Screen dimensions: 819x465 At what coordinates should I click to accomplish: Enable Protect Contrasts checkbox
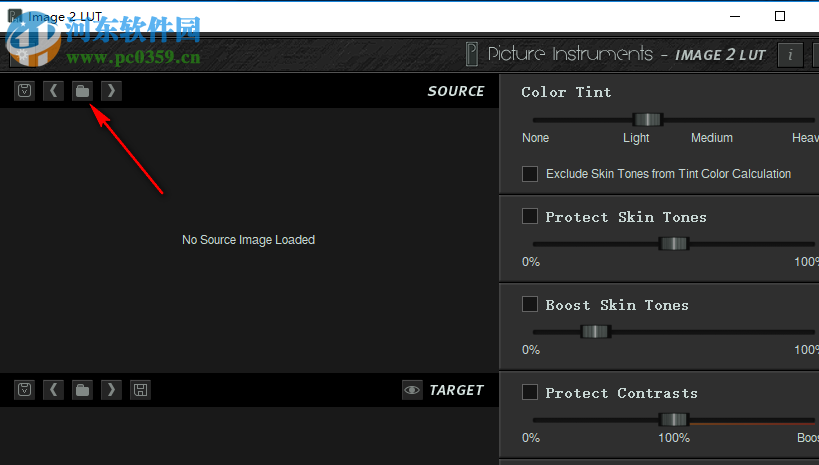pyautogui.click(x=530, y=392)
